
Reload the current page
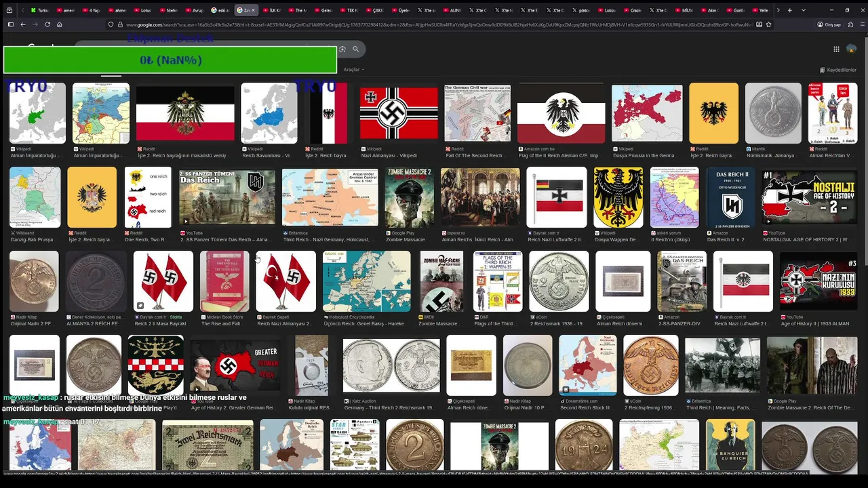47,24
